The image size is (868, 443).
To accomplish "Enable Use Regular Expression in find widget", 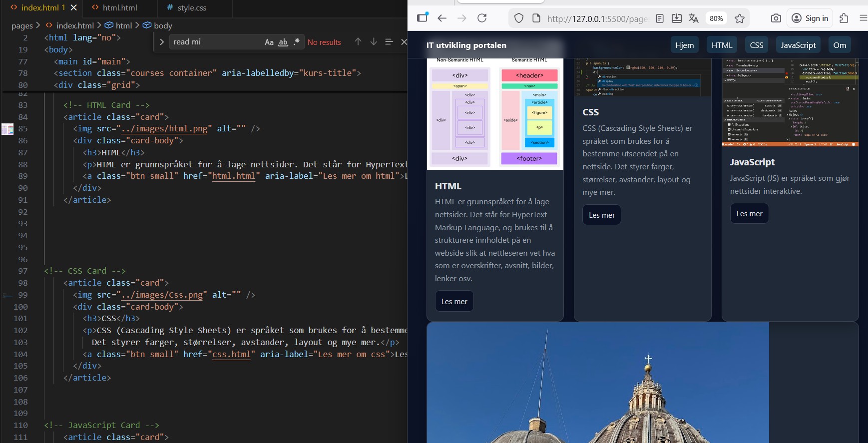I will click(x=297, y=42).
